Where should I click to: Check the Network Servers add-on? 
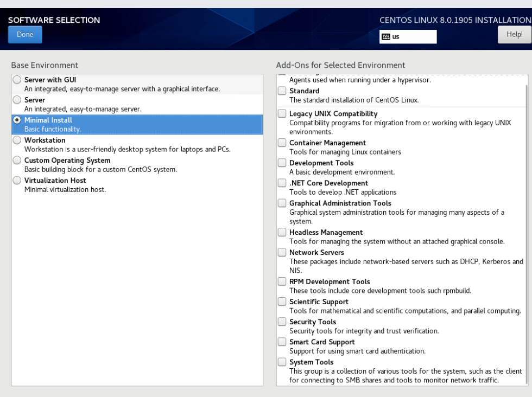[x=282, y=252]
